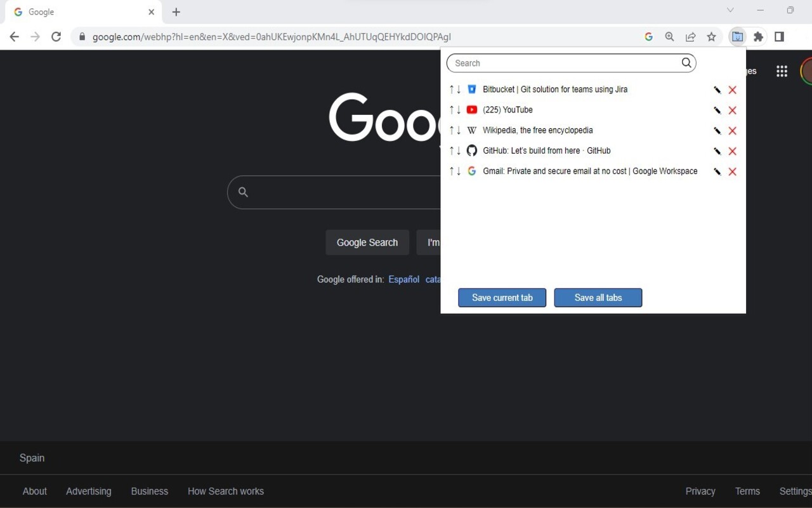Open Gmail: Private and secure email entry
This screenshot has height=508, width=812.
click(x=590, y=171)
